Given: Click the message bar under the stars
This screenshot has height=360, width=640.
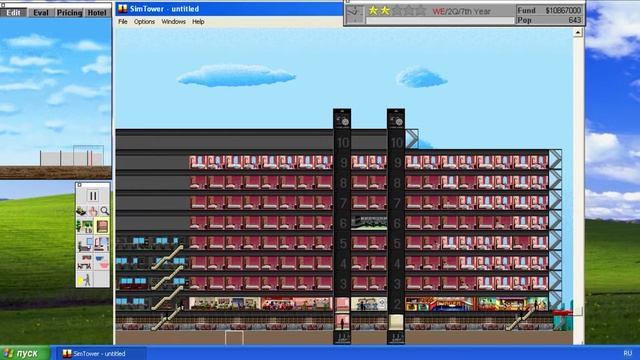Looking at the screenshot, I should click(440, 20).
